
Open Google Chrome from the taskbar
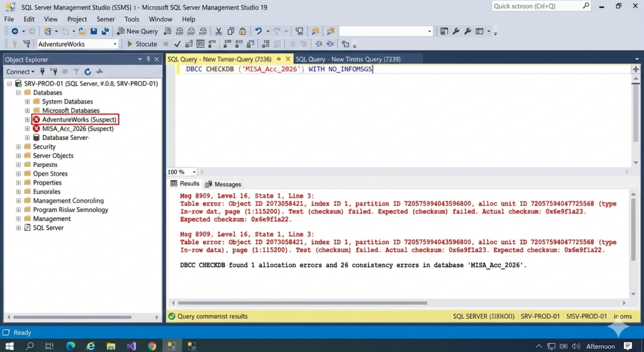click(x=152, y=346)
